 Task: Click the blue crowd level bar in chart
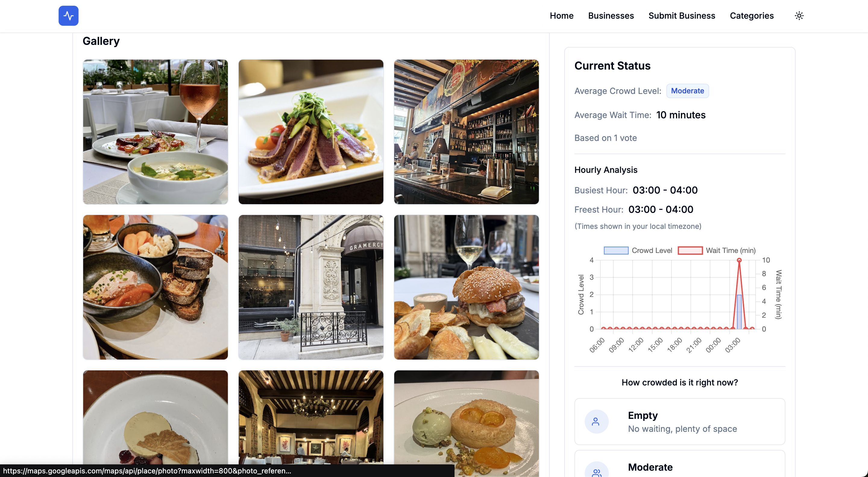click(x=739, y=312)
